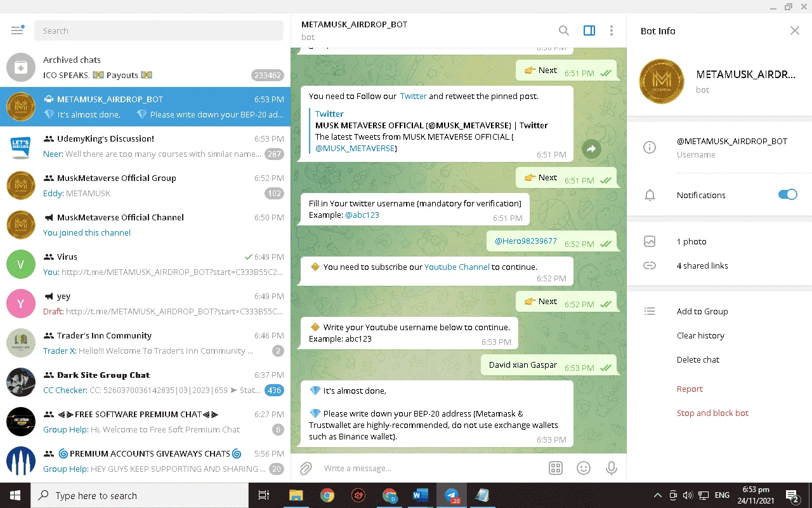Viewport: 812px width, 508px height.
Task: Click the paperclip attach file icon
Action: tap(306, 469)
